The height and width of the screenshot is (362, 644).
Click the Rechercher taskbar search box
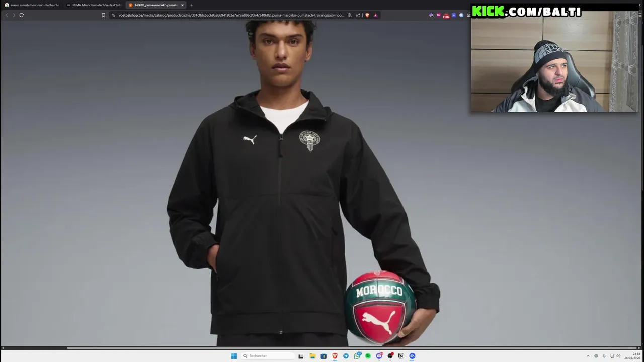268,356
